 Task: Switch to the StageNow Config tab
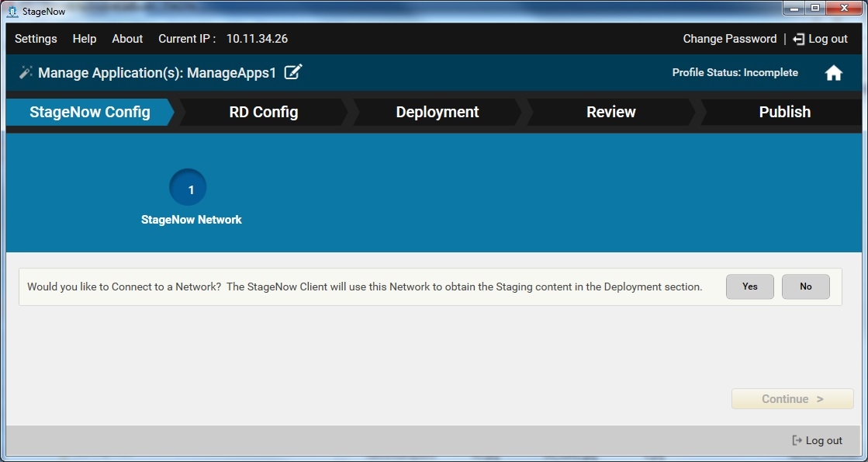pyautogui.click(x=90, y=112)
